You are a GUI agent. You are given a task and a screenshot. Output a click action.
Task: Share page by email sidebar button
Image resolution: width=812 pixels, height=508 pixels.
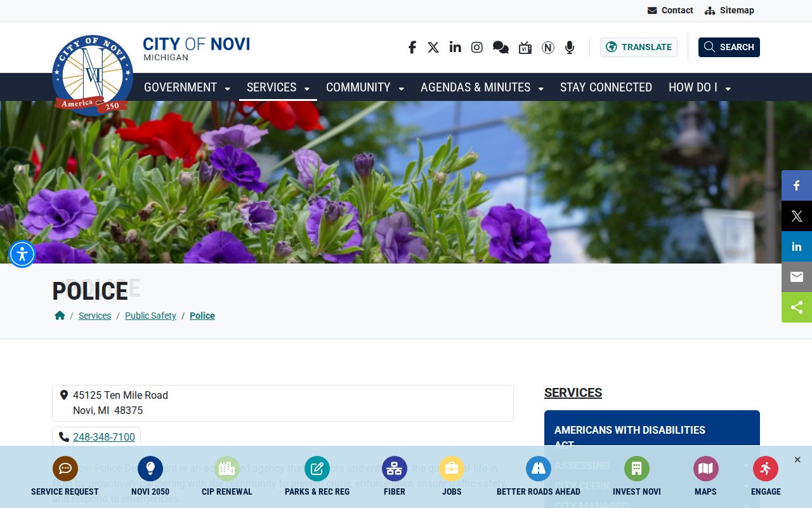coord(797,277)
